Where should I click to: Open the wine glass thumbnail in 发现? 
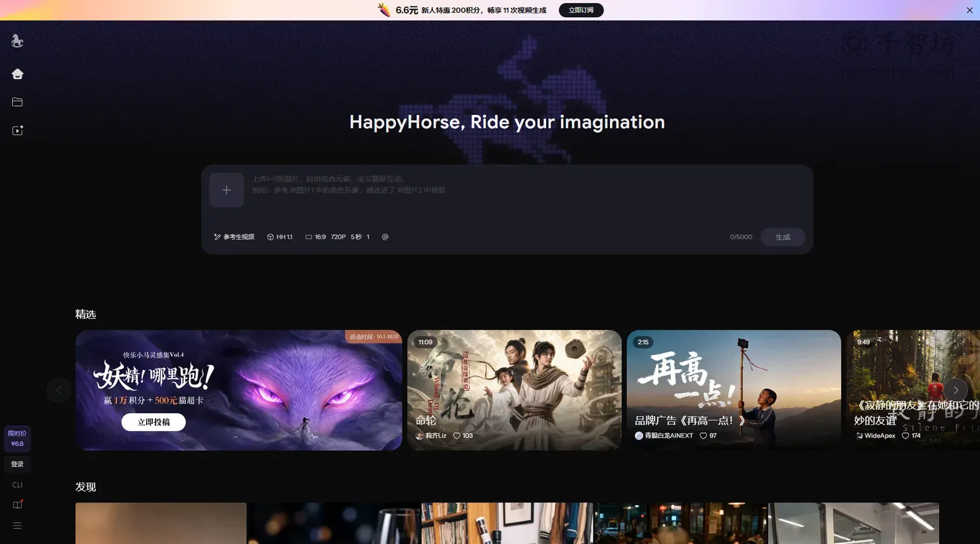point(334,524)
